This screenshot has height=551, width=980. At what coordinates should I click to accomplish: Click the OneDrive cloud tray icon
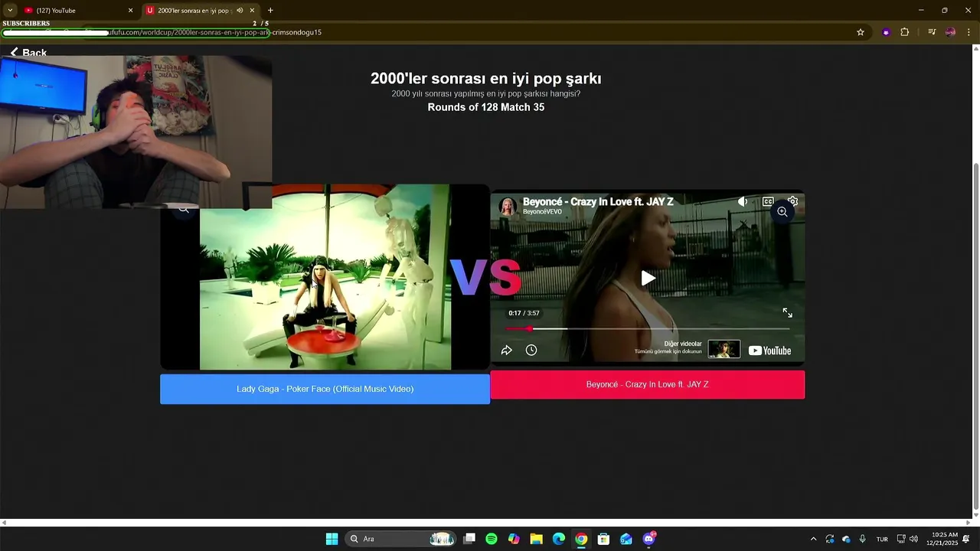[846, 539]
